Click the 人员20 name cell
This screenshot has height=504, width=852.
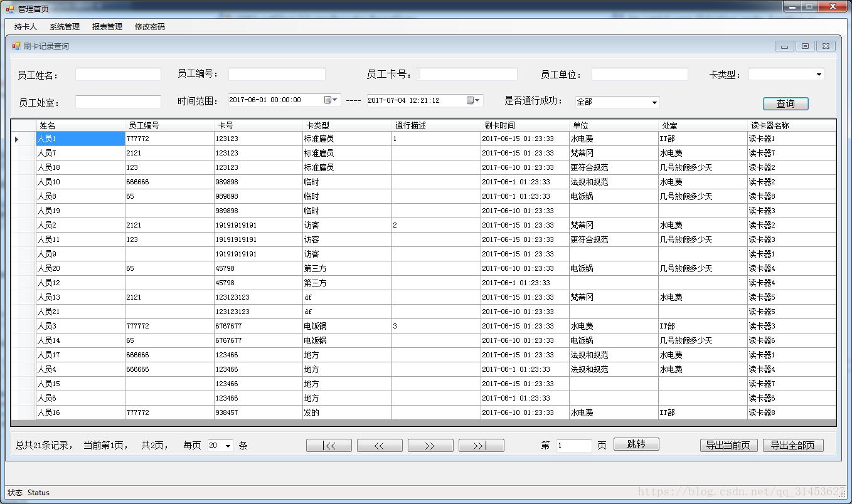tap(80, 268)
